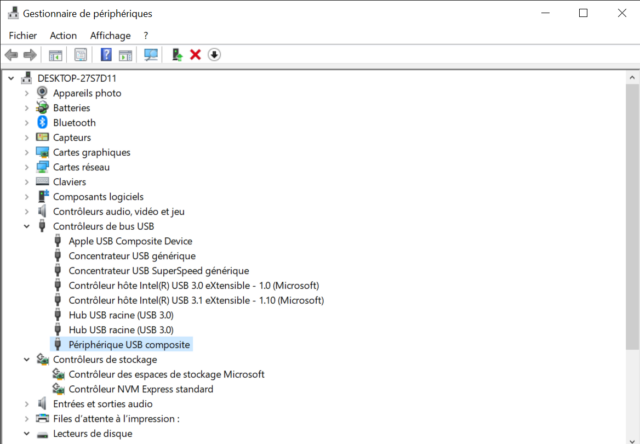Click the vertical scrollbar up arrow
This screenshot has height=444, width=640.
pyautogui.click(x=632, y=77)
